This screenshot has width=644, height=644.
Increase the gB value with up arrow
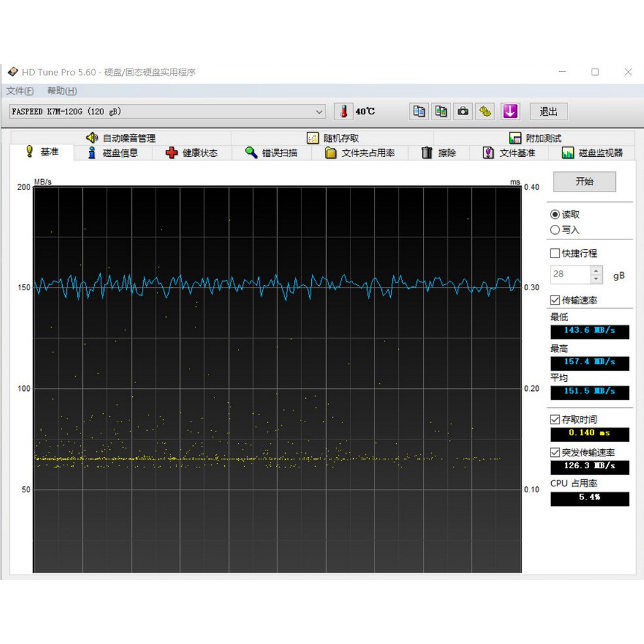(x=596, y=270)
